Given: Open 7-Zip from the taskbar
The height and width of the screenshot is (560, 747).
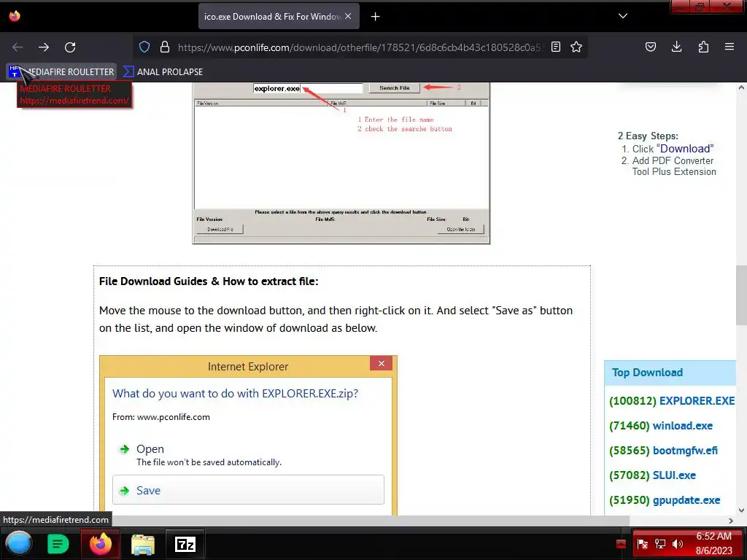Looking at the screenshot, I should 185,544.
